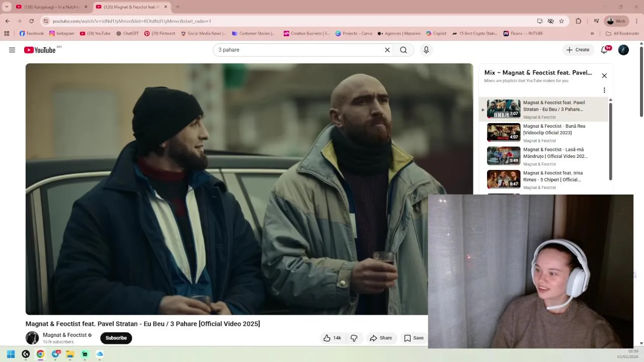Play Eu Beu / 3 Pahare in the Mix
Viewport: 644px width, 362px height.
tap(544, 110)
